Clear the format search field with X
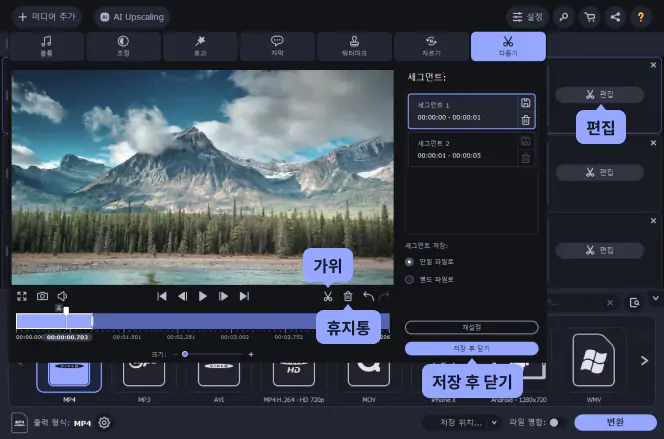The height and width of the screenshot is (439, 664). click(610, 303)
